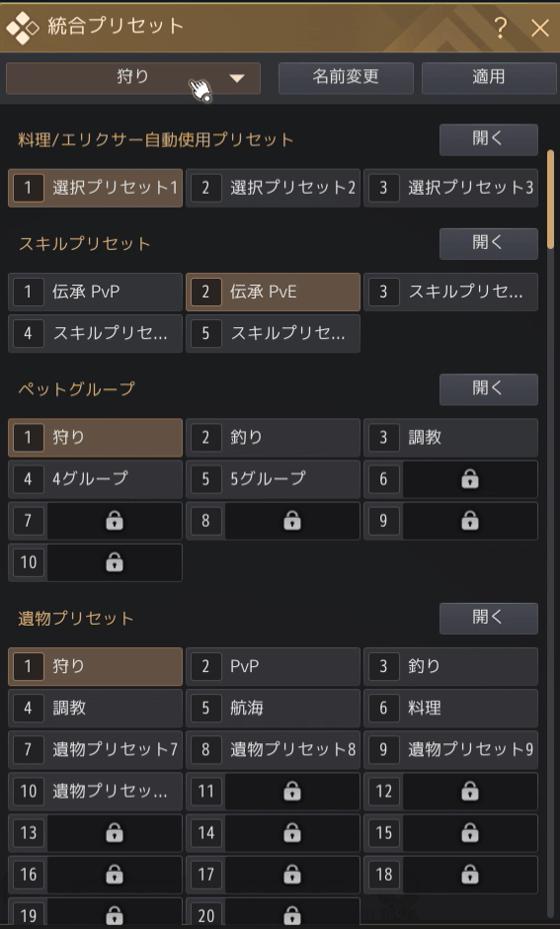
Task: Select the 航海 relic preset
Action: tap(273, 708)
